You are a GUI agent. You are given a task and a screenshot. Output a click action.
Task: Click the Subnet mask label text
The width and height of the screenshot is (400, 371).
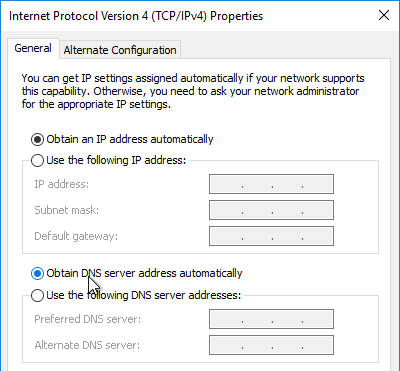67,210
